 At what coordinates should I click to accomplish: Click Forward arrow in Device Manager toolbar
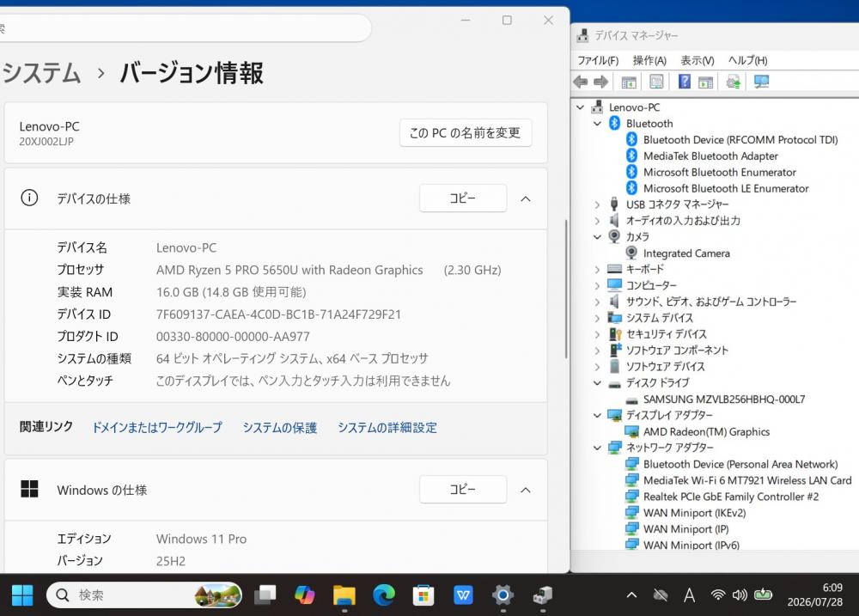click(601, 82)
